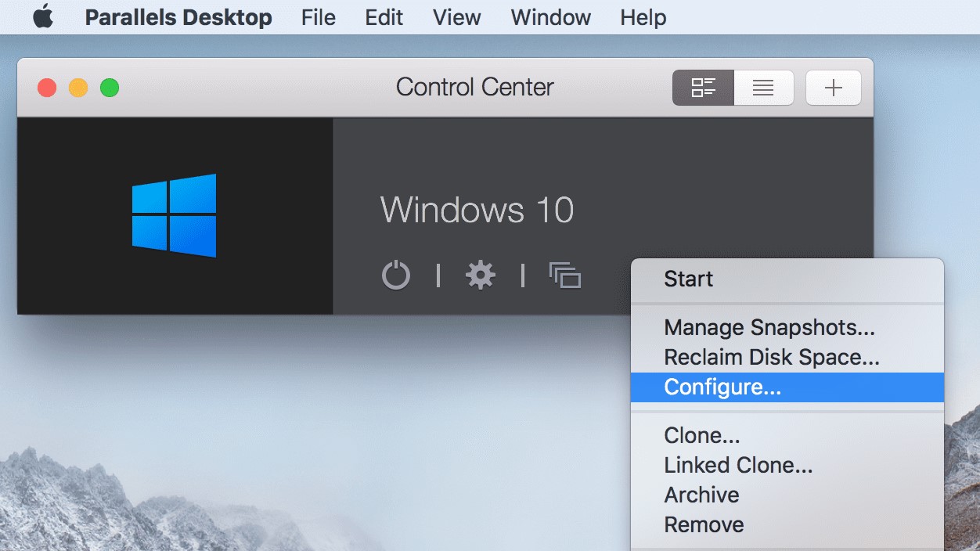This screenshot has width=980, height=551.
Task: Open the Help menu
Action: tap(643, 17)
